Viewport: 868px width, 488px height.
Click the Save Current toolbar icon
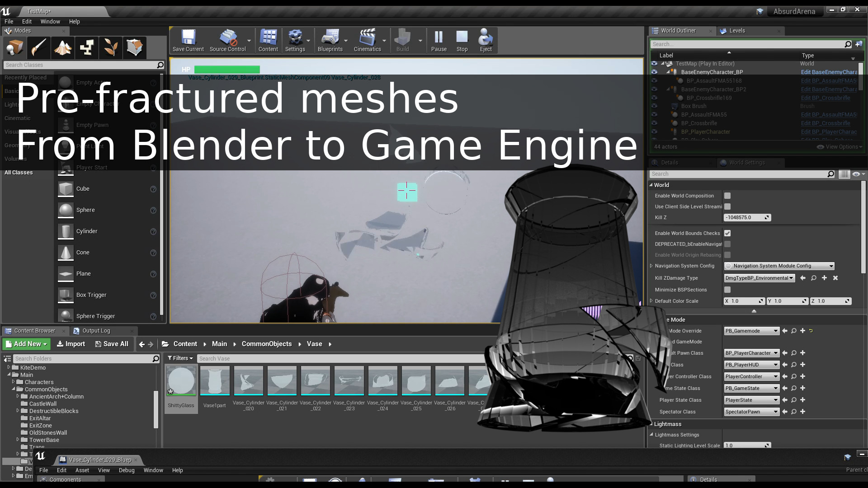click(188, 40)
